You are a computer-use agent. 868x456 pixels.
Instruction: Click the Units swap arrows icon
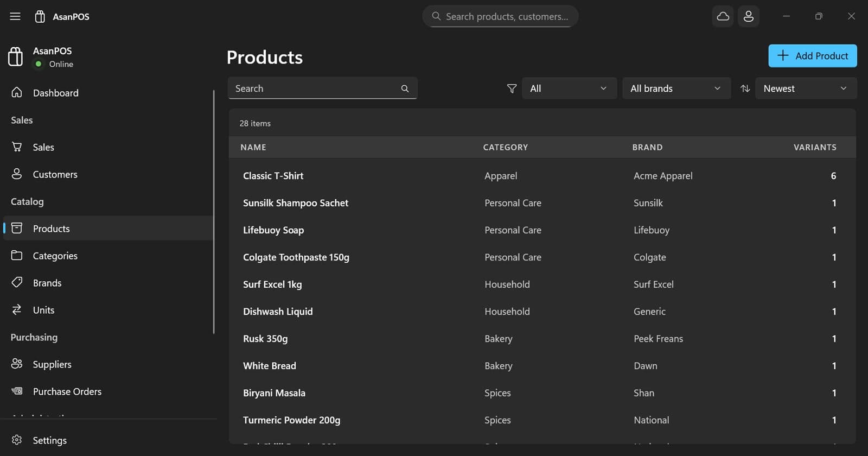click(x=17, y=309)
